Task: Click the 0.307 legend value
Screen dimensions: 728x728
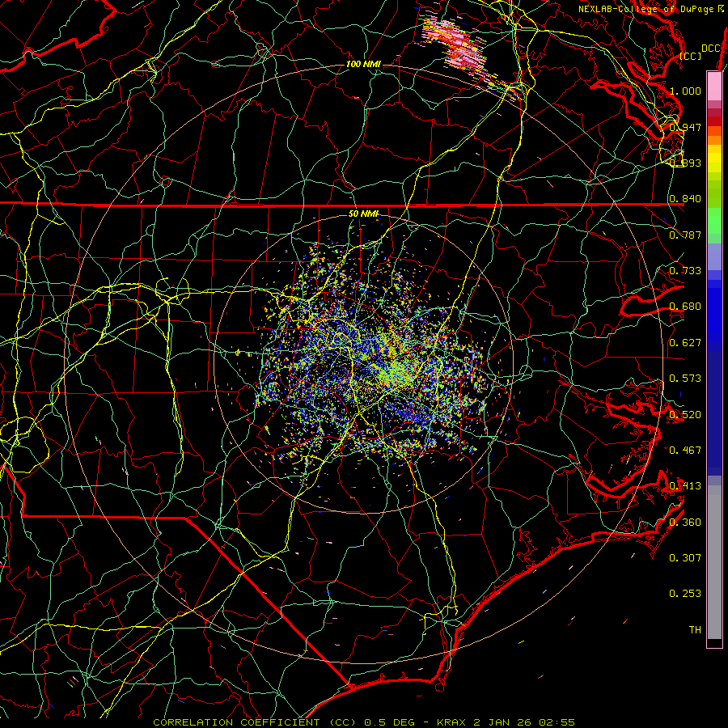Action: pyautogui.click(x=685, y=557)
